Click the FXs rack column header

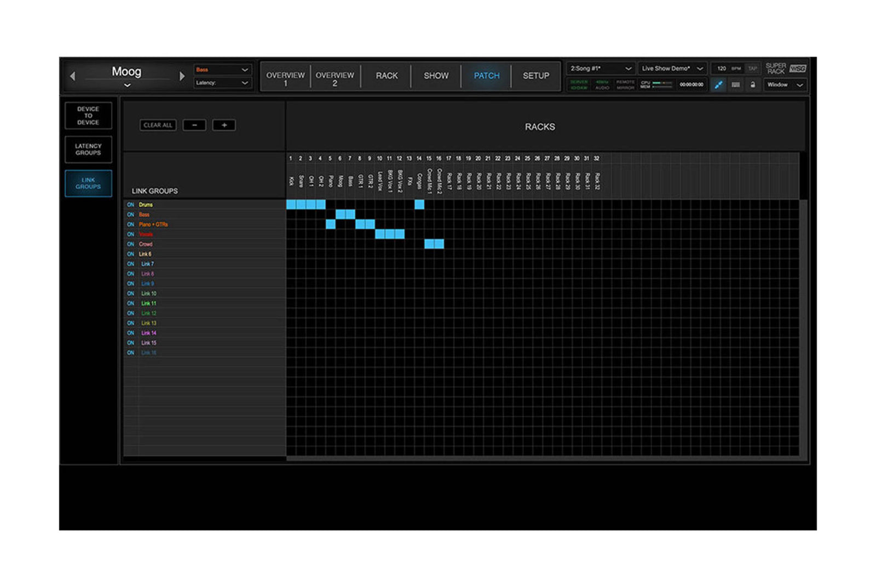pyautogui.click(x=410, y=181)
